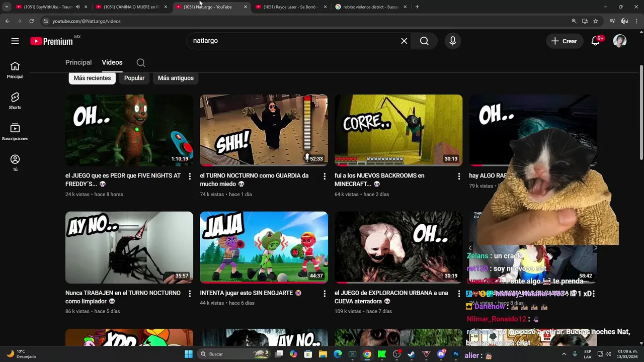Image resolution: width=644 pixels, height=362 pixels.
Task: Click the Windows taskbar Buscar search box
Action: [x=234, y=354]
